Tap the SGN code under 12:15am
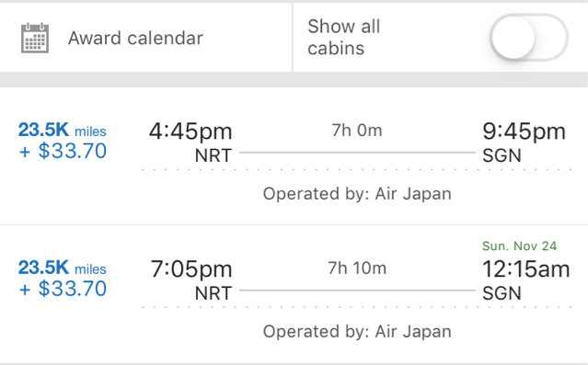Screen dimensions: 588x365 click(502, 293)
